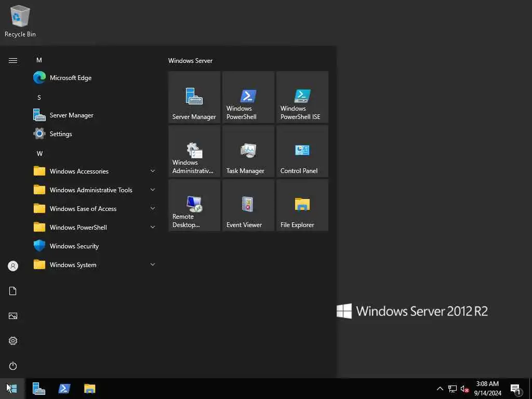Launch the Windows PowerShell tile
The image size is (532, 399).
coord(248,97)
